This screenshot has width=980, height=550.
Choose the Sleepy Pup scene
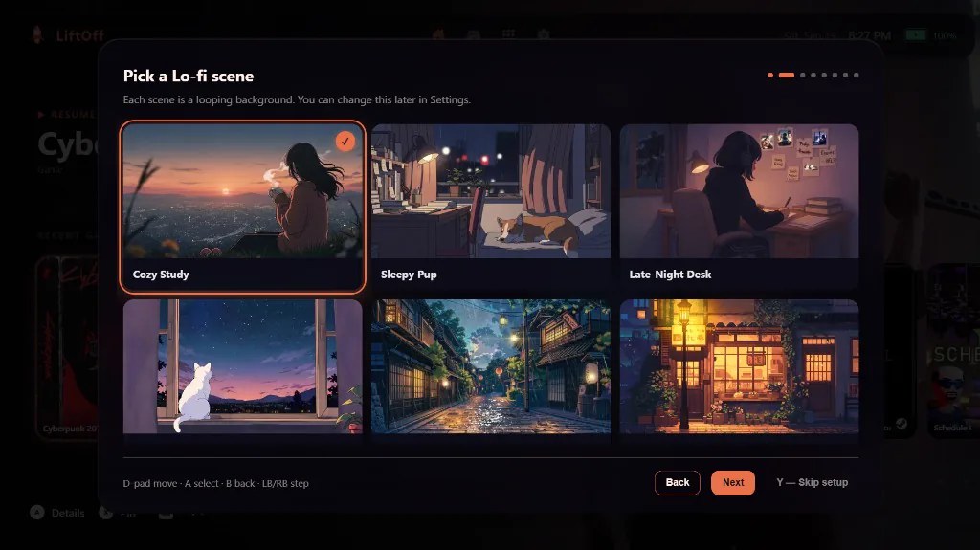click(491, 207)
